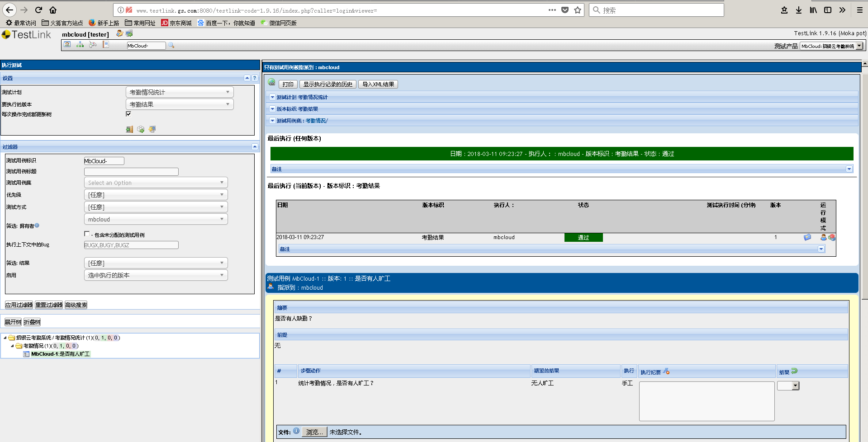Viewport: 868px width, 442px height.
Task: Click the 显示执行记录的历史 button
Action: [328, 85]
